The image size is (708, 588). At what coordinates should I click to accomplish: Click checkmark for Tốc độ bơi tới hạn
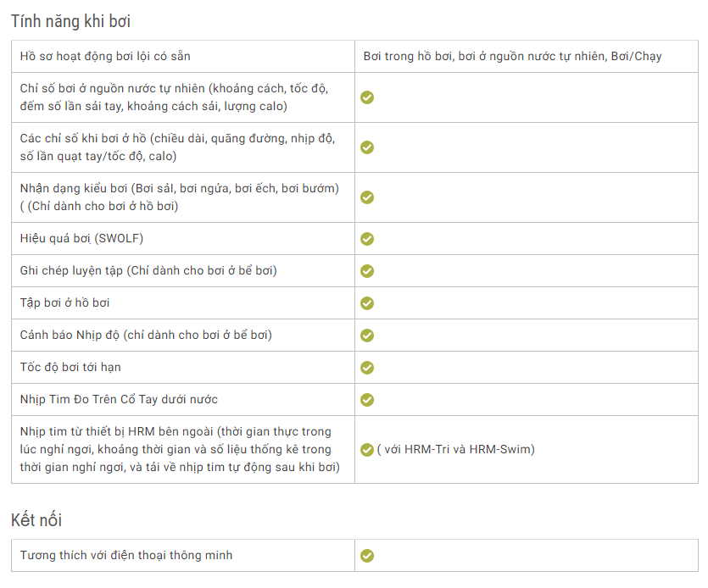tap(367, 368)
